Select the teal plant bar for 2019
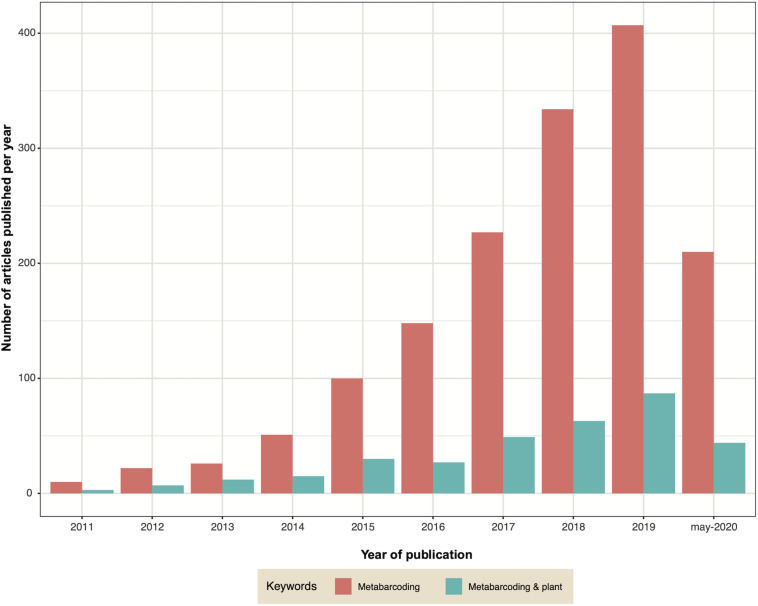758x606 pixels. pos(659,443)
